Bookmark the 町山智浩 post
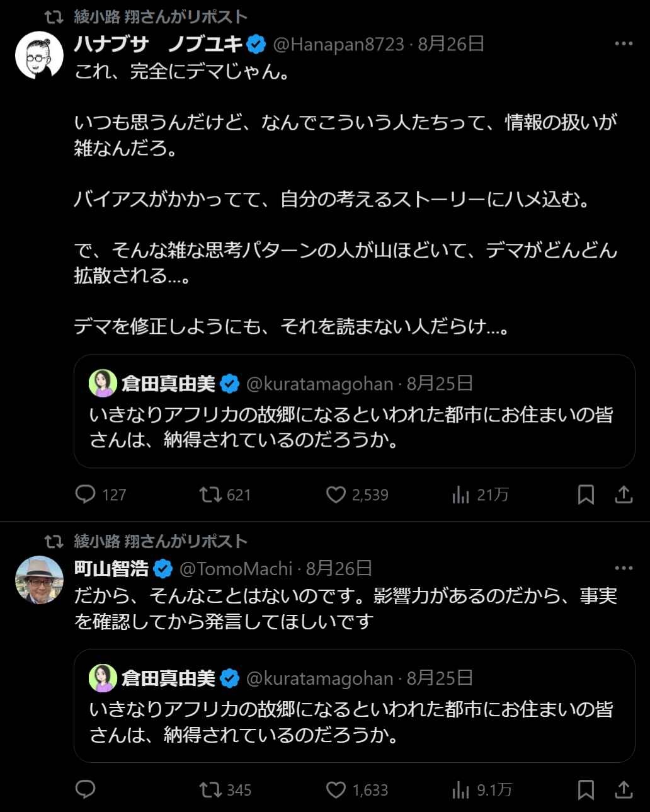The height and width of the screenshot is (812, 650). pyautogui.click(x=586, y=789)
